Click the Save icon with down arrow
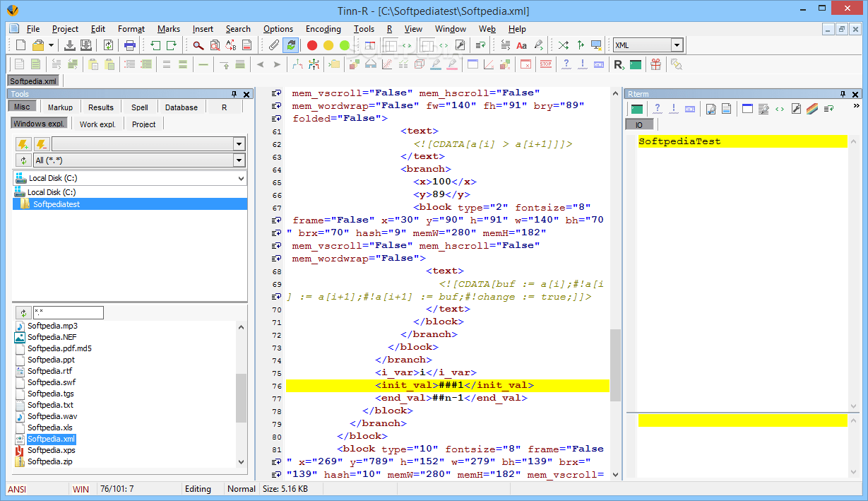This screenshot has height=501, width=868. tap(70, 45)
